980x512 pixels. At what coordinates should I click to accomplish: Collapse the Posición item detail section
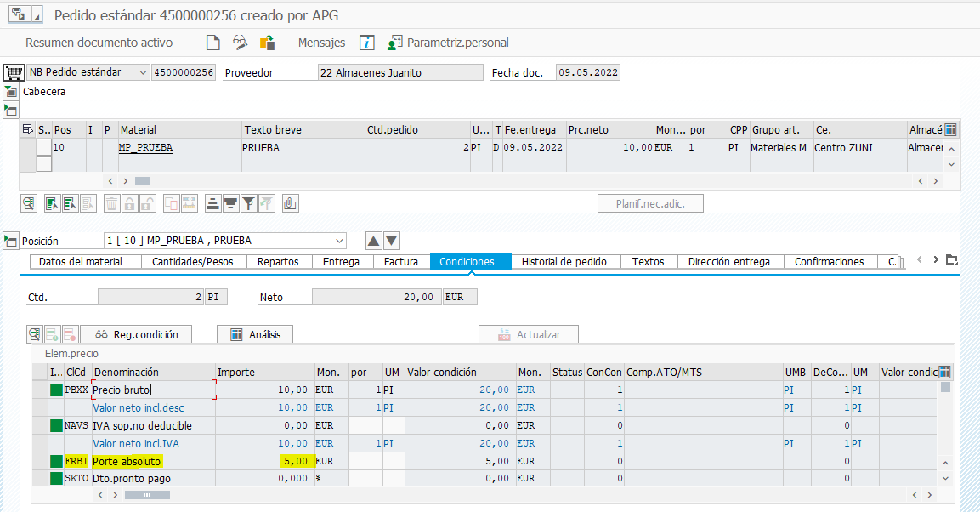coord(11,241)
